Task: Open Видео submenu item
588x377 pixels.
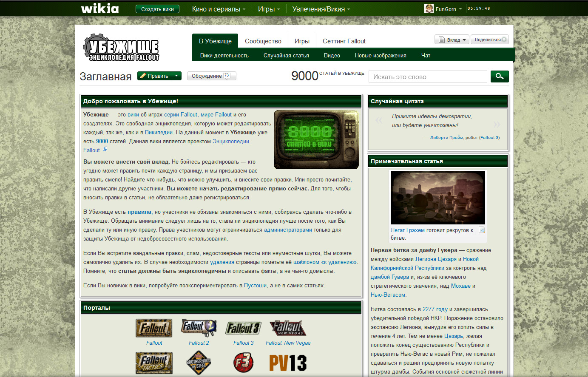Action: pos(332,55)
